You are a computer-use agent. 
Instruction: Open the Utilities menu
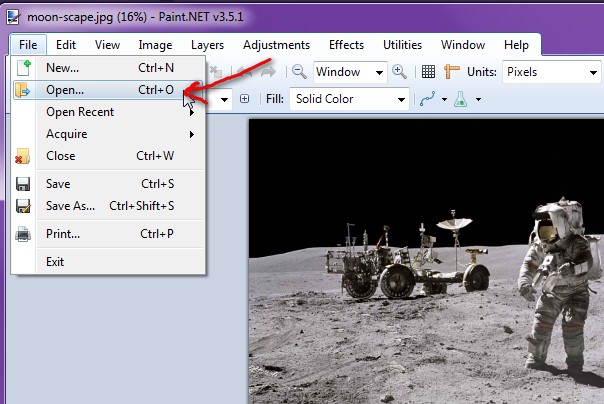click(402, 45)
